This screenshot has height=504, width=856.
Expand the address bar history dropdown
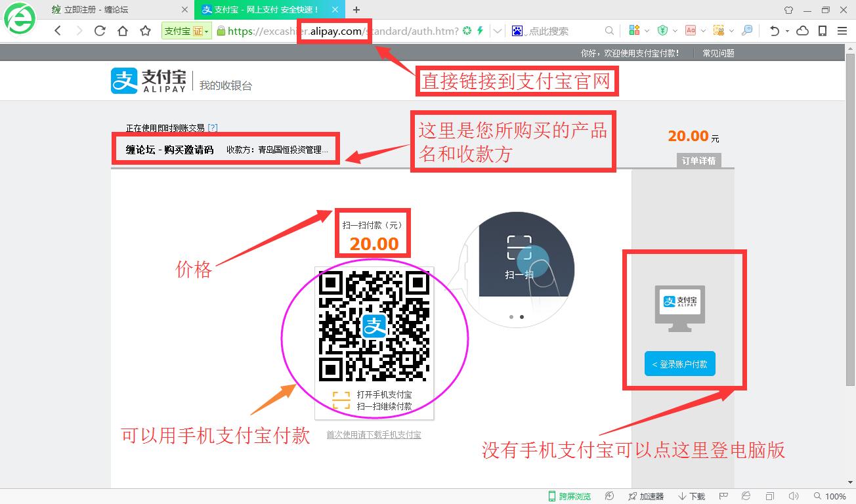coord(498,31)
